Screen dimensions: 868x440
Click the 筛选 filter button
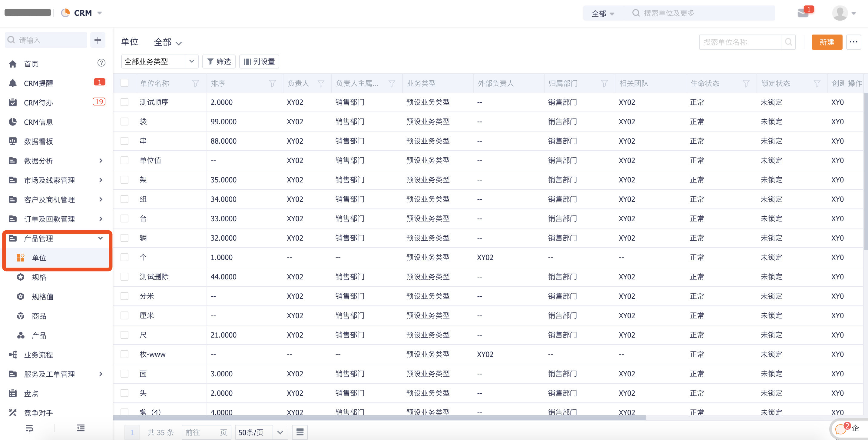click(x=219, y=62)
